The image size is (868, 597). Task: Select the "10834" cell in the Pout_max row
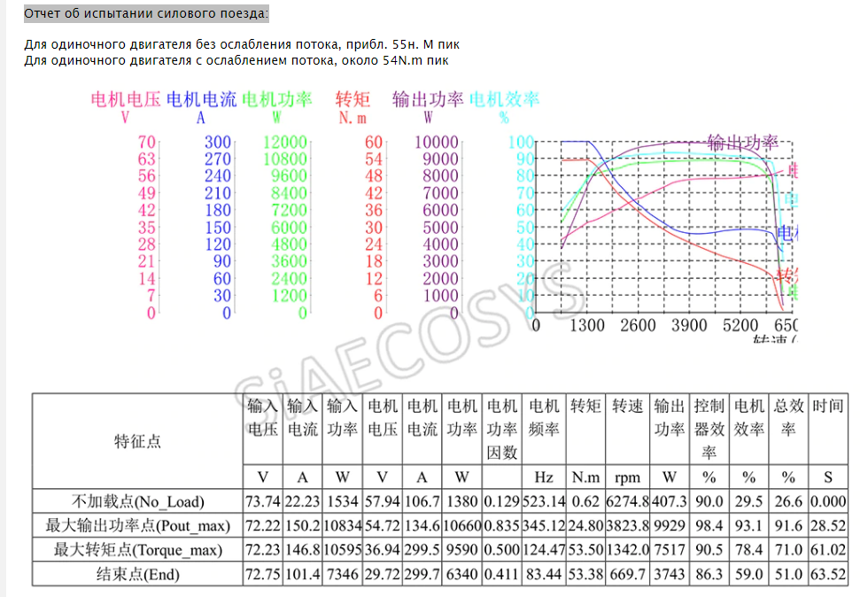tap(342, 525)
